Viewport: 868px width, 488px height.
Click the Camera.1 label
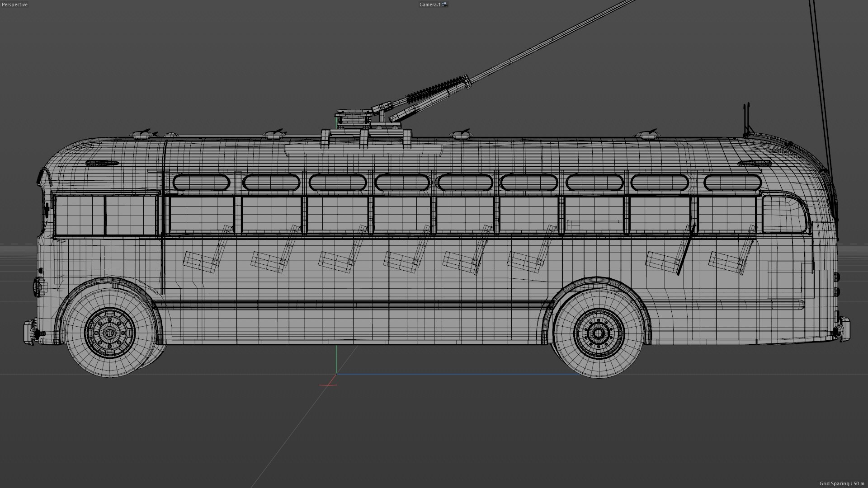429,5
